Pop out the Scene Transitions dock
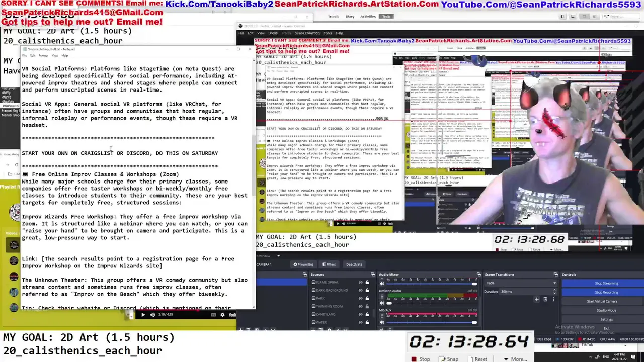644x362 pixels. point(555,274)
